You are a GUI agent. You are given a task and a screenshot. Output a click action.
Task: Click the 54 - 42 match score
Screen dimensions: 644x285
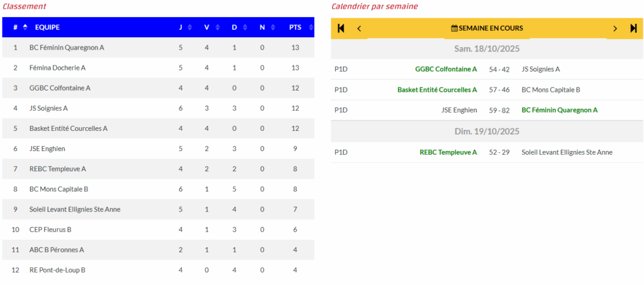coord(499,69)
